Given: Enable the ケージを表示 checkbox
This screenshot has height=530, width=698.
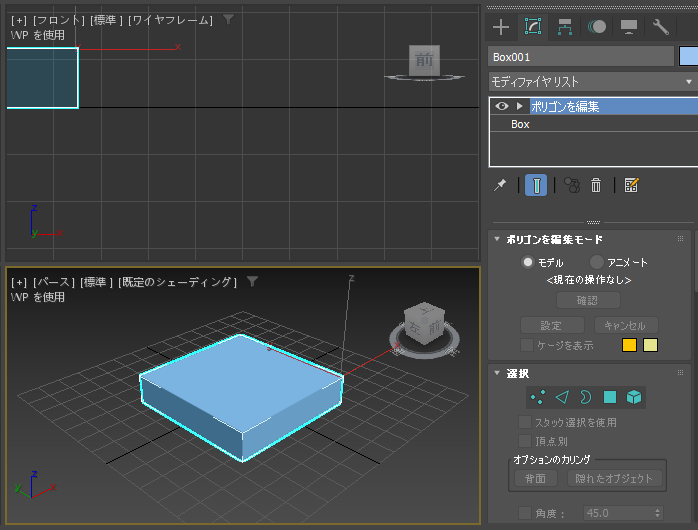Looking at the screenshot, I should click(x=527, y=345).
